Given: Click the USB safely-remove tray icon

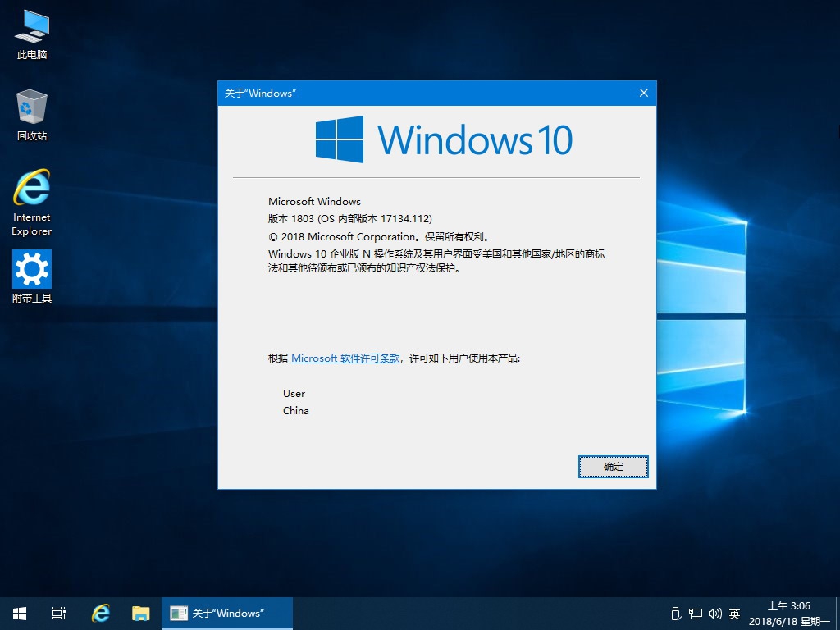Looking at the screenshot, I should [x=676, y=614].
